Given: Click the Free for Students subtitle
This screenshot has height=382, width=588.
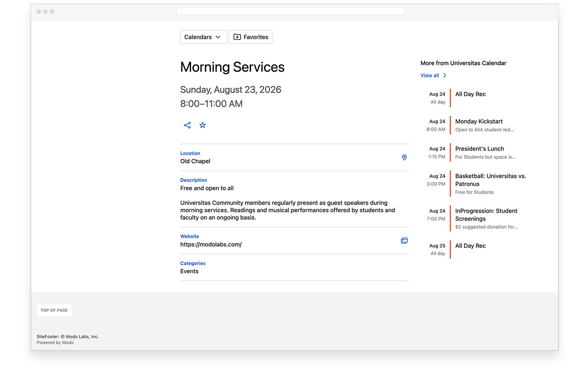Looking at the screenshot, I should (x=474, y=192).
